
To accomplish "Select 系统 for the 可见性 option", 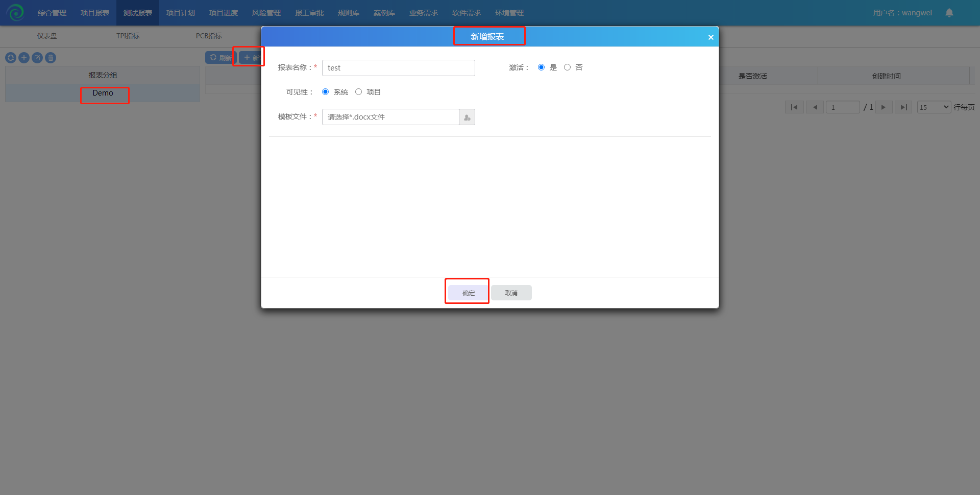I will [x=325, y=92].
